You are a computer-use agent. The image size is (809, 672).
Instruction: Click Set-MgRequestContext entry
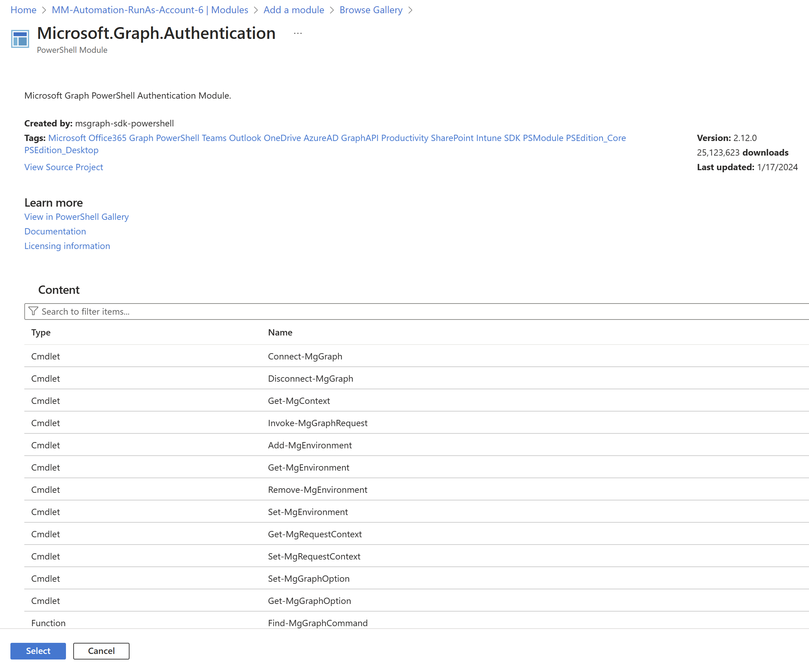[314, 556]
